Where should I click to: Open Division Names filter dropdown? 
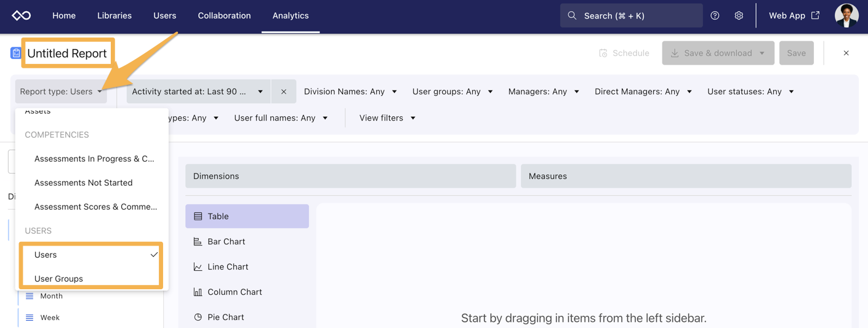pyautogui.click(x=350, y=92)
